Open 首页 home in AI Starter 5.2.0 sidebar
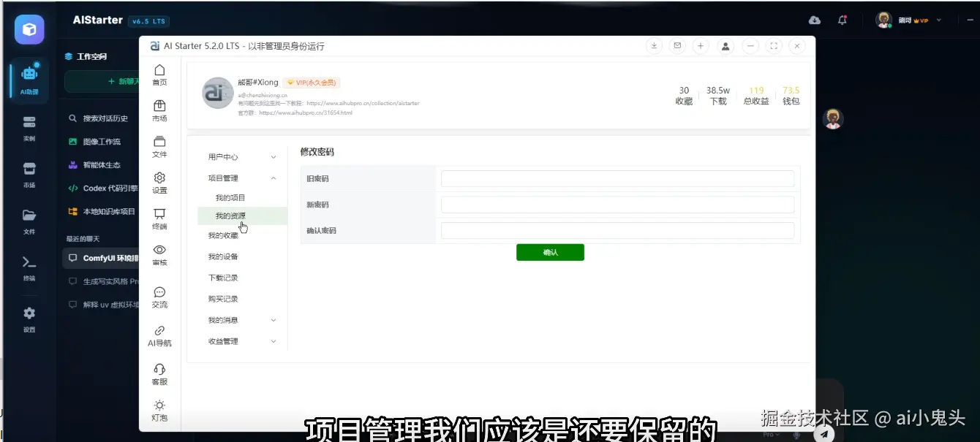 [x=159, y=75]
